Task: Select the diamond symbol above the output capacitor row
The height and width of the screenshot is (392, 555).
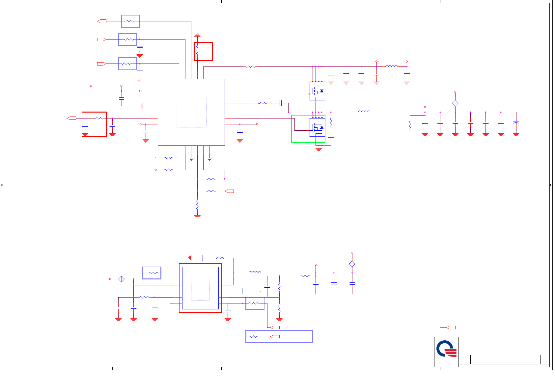Action: pyautogui.click(x=455, y=103)
